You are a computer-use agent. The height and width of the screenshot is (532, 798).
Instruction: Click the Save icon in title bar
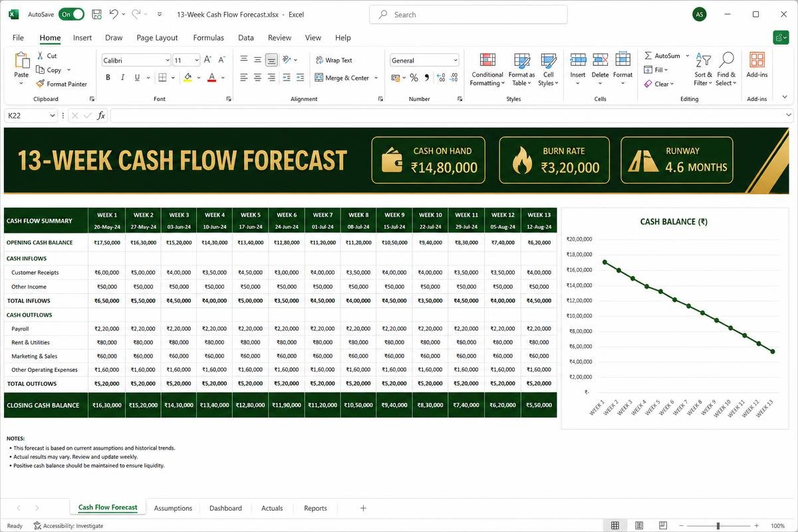tap(96, 14)
